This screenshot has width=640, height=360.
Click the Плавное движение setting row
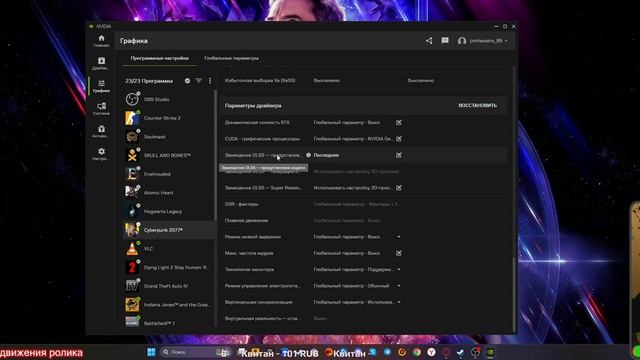[363, 220]
